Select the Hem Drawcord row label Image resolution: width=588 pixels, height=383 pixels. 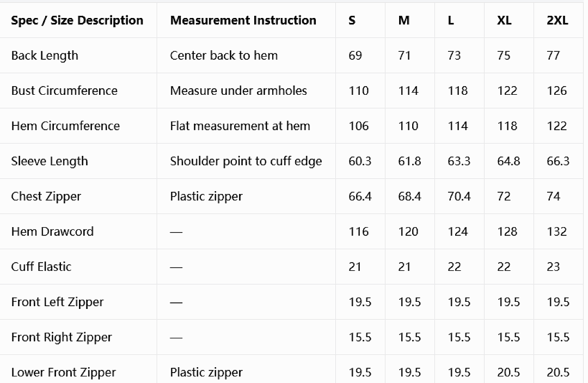pyautogui.click(x=52, y=232)
